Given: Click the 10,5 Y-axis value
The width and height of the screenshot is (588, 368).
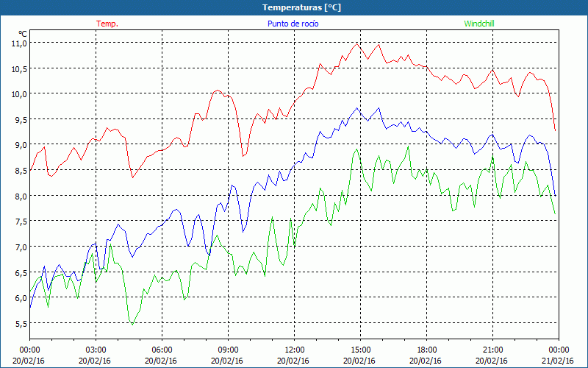Looking at the screenshot, I should coord(19,68).
